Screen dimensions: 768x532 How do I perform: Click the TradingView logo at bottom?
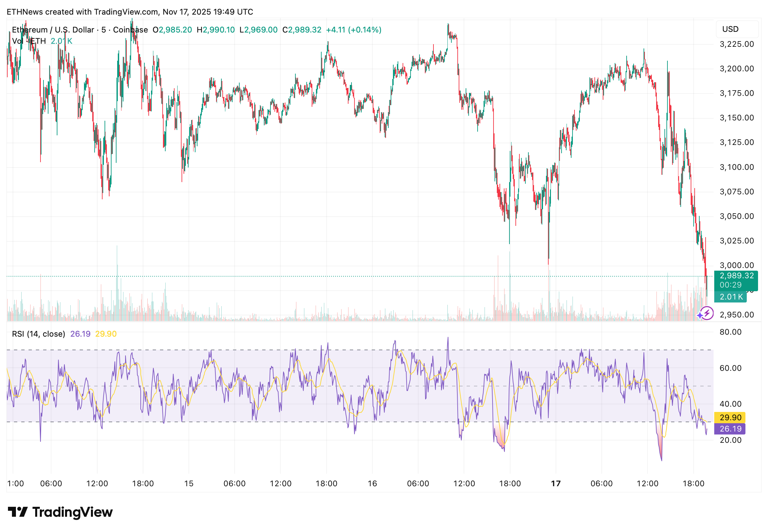coord(60,512)
